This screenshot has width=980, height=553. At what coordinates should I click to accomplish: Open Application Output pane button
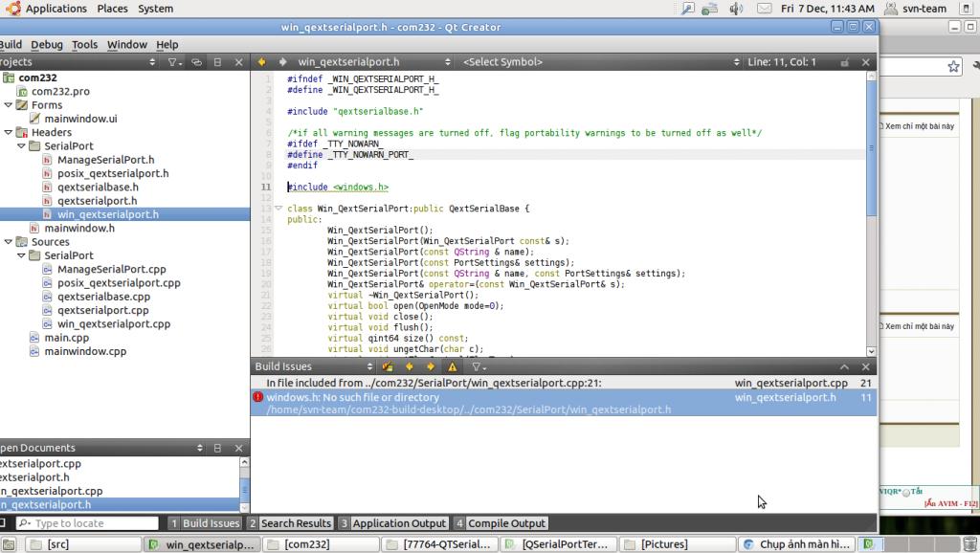click(391, 523)
